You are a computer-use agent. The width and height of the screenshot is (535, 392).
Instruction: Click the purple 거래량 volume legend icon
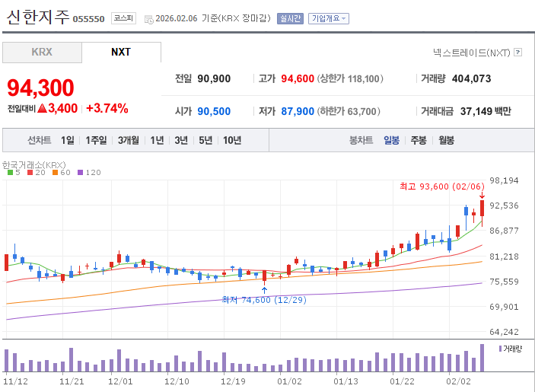(500, 349)
